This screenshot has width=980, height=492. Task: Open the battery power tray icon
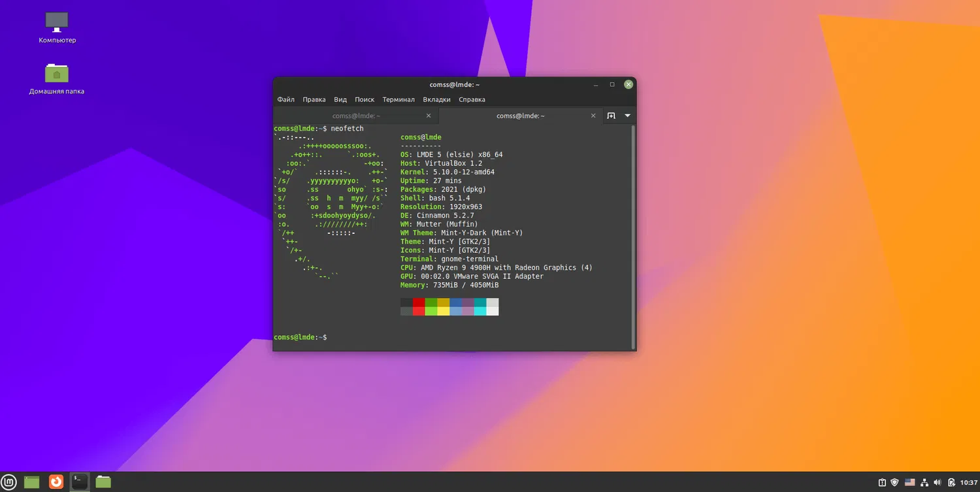[952, 483]
